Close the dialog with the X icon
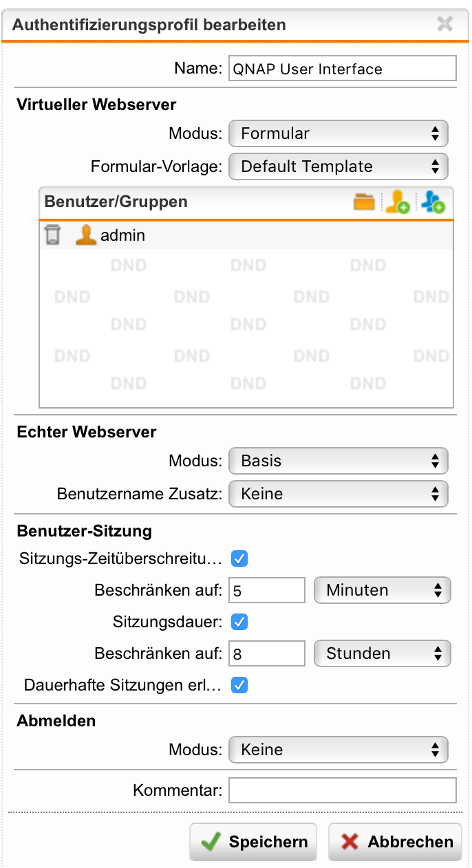472x868 pixels. [445, 25]
